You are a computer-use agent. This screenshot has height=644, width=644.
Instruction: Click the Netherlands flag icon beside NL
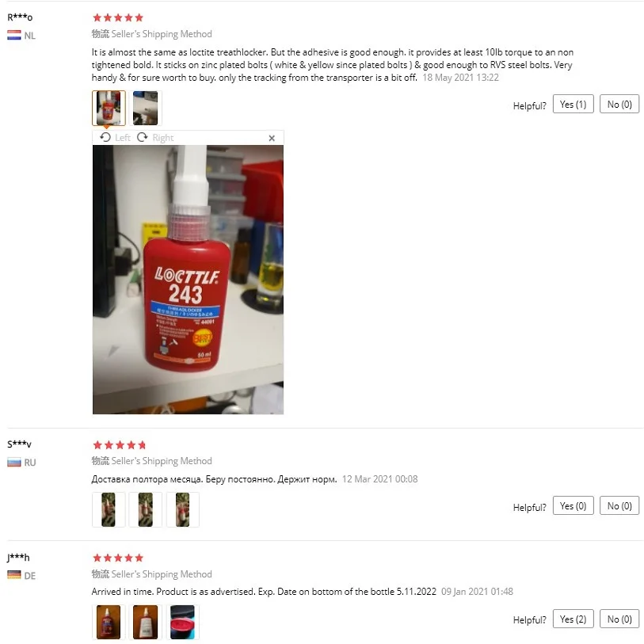click(14, 36)
